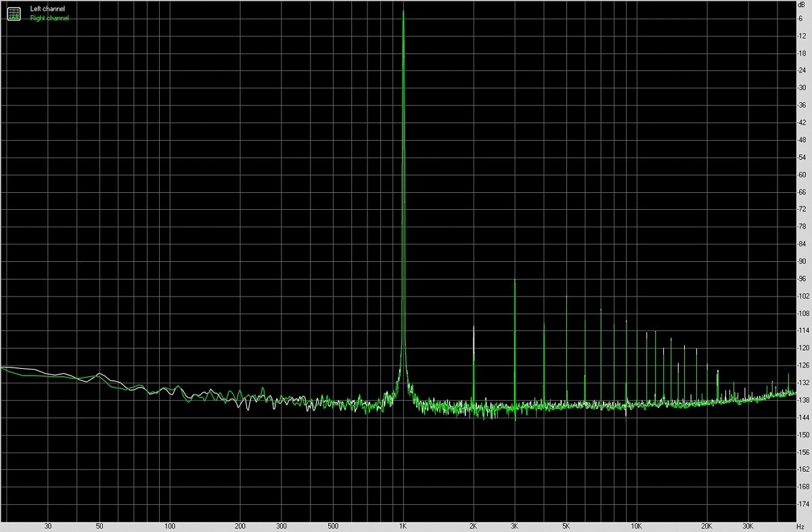The width and height of the screenshot is (812, 532).
Task: Click the 5K frequency axis label
Action: point(566,526)
